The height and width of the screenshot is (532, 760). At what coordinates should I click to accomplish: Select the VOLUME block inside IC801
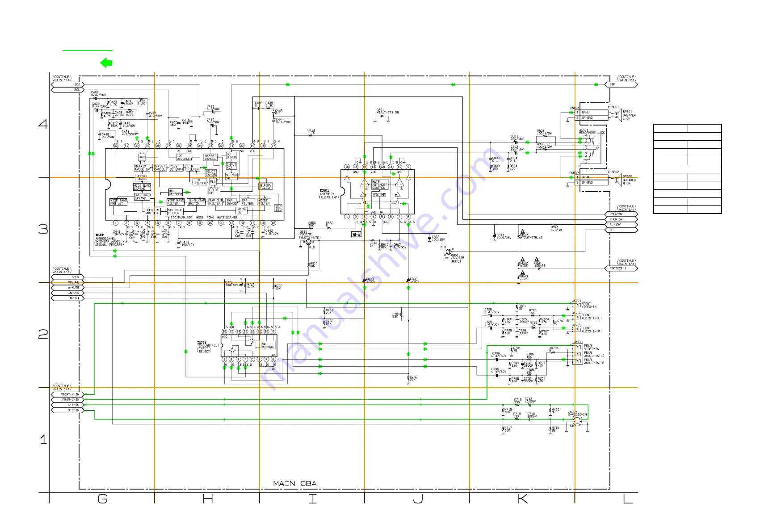[379, 195]
